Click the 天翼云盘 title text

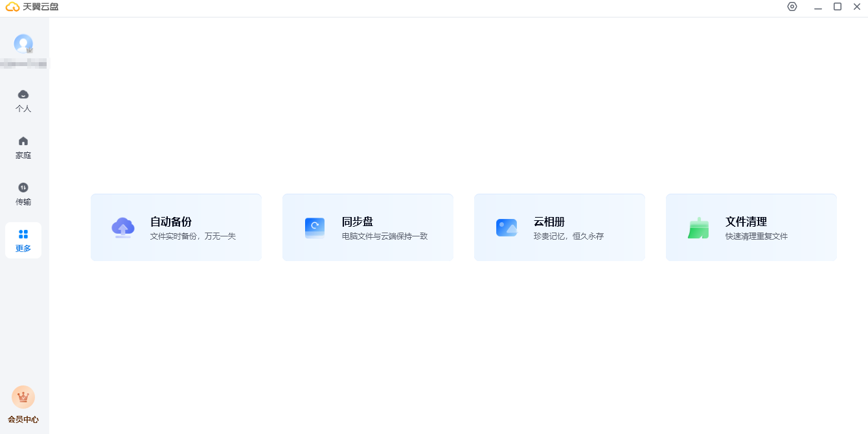tap(41, 7)
